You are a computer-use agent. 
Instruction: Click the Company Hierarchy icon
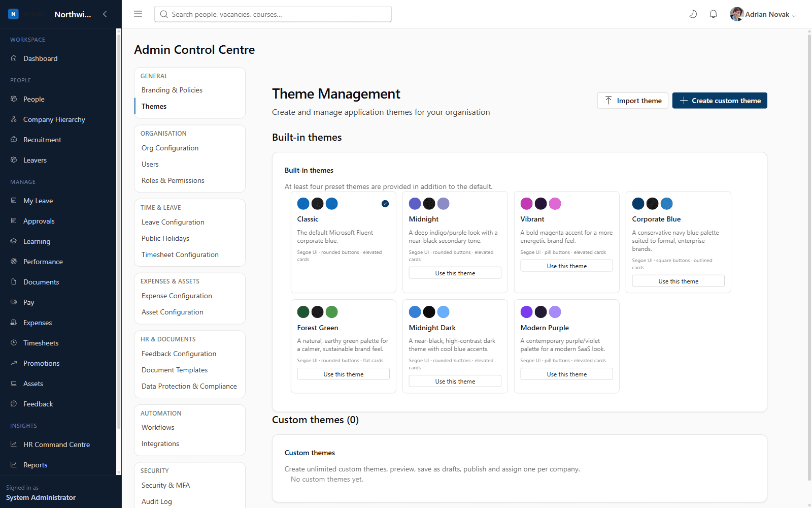(x=14, y=119)
